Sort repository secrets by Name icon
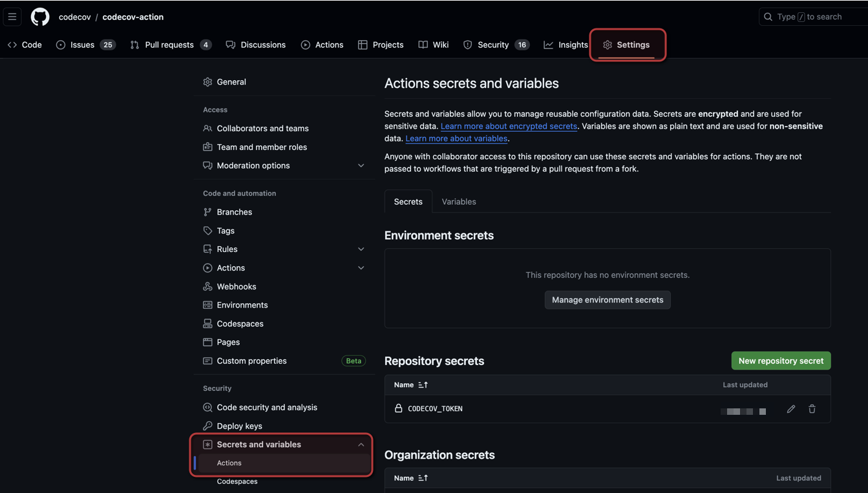Viewport: 868px width, 493px height. 423,385
